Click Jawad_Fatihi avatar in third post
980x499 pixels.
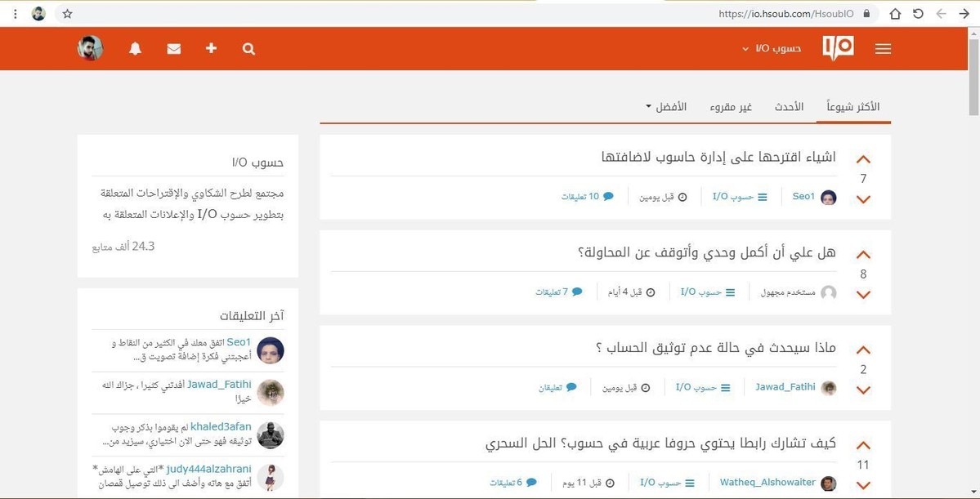828,388
